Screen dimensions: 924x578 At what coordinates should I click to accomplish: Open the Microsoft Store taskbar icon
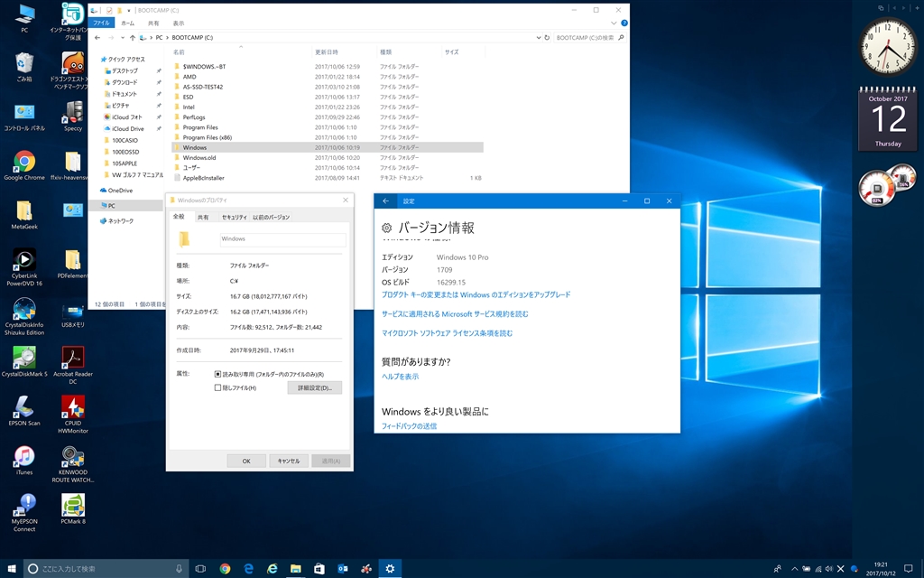pyautogui.click(x=319, y=569)
